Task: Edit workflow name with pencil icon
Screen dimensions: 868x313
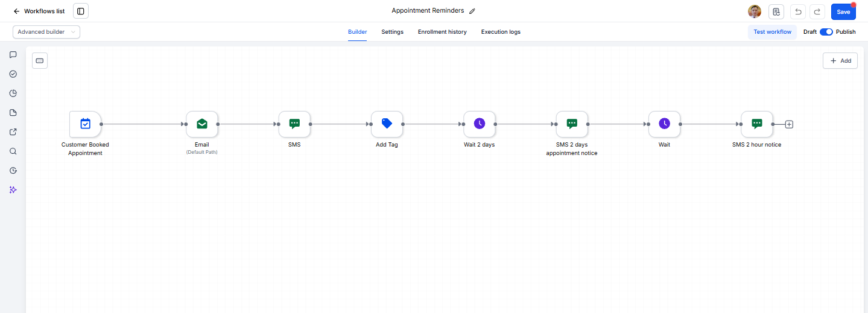Action: tap(472, 11)
